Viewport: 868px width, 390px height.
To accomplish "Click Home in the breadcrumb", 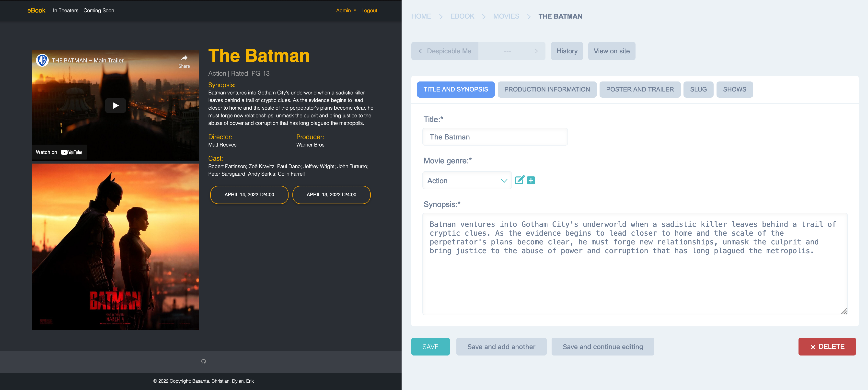I will click(x=421, y=16).
